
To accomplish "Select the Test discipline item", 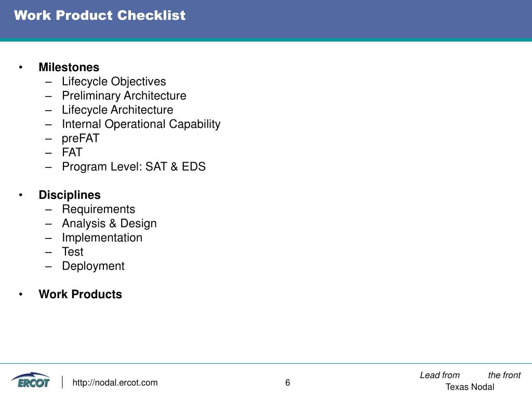I will pyautogui.click(x=73, y=252).
